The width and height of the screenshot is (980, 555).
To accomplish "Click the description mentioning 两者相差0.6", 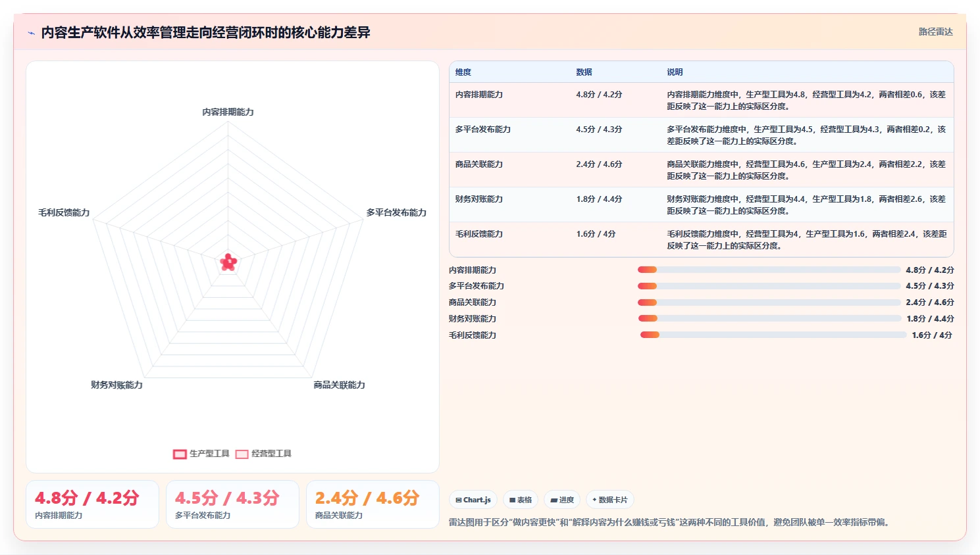I will coord(806,101).
